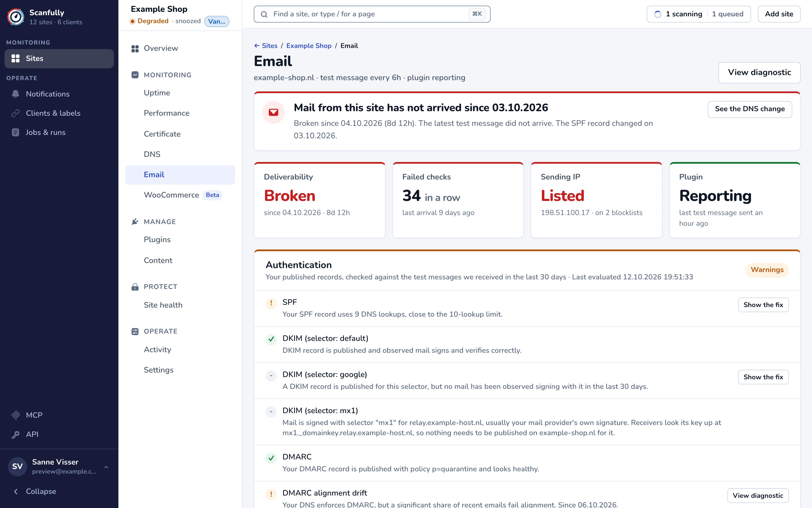Click the red mail alert icon
This screenshot has width=812, height=508.
coord(273,112)
